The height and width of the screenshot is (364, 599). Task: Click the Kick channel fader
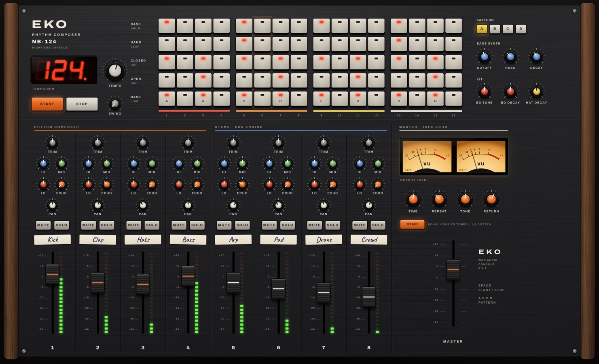tap(53, 274)
